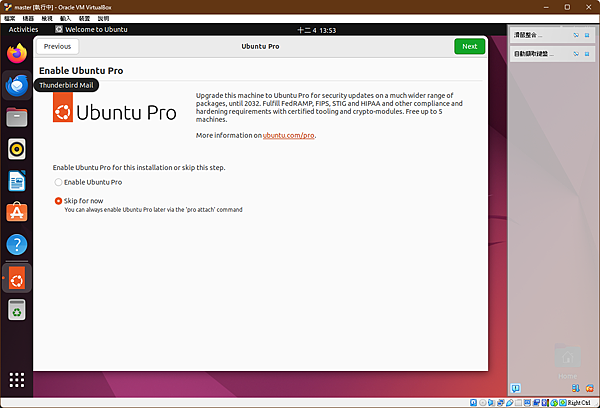Click the USB device indicator in status bar
Image resolution: width=600 pixels, height=408 pixels.
click(x=510, y=403)
